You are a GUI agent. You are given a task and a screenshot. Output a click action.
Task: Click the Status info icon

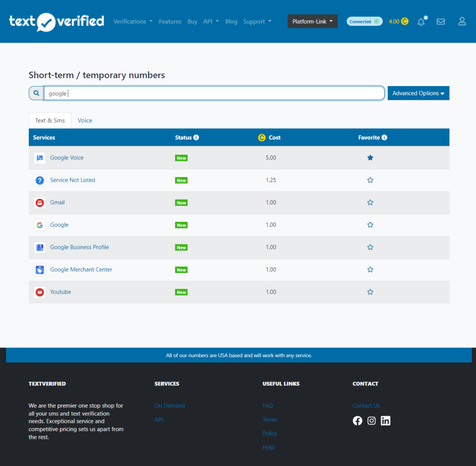click(196, 137)
